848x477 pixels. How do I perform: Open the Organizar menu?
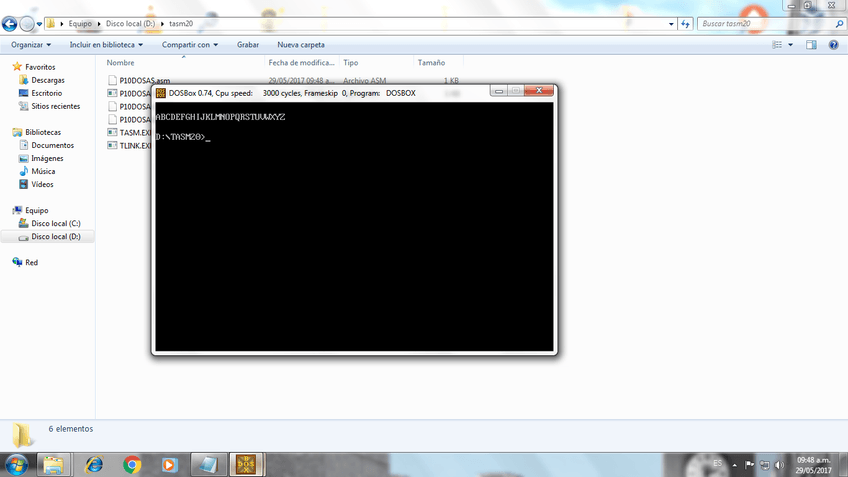pyautogui.click(x=31, y=45)
